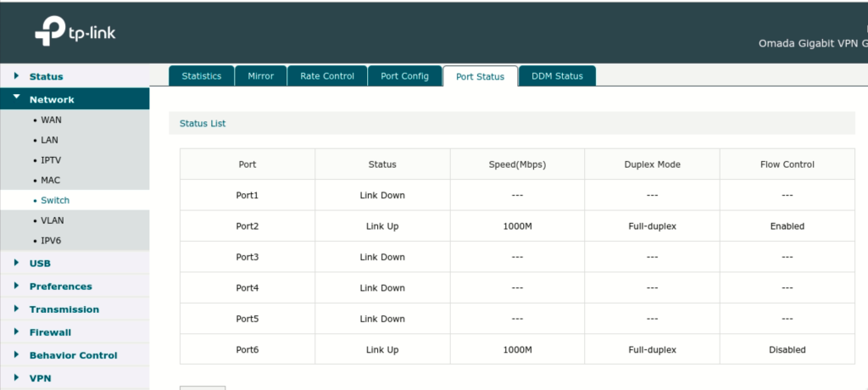Viewport: 868px width, 390px height.
Task: Expand the Transmission menu arrow
Action: (17, 309)
